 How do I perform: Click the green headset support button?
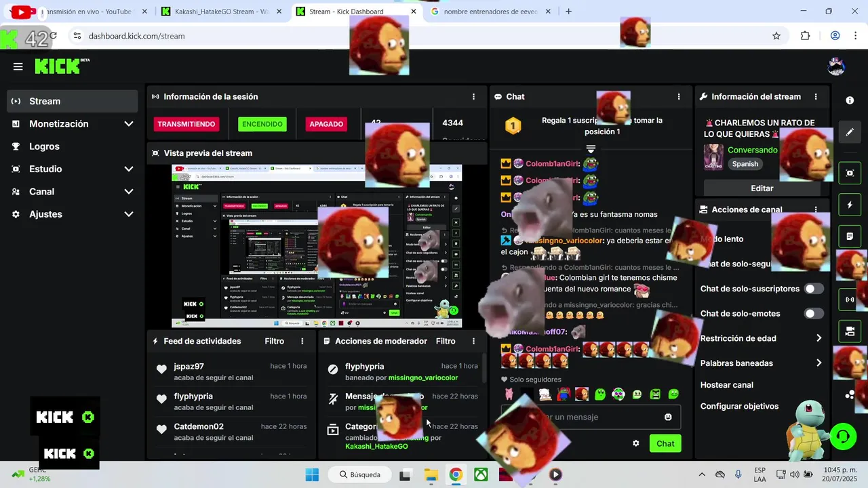[843, 436]
